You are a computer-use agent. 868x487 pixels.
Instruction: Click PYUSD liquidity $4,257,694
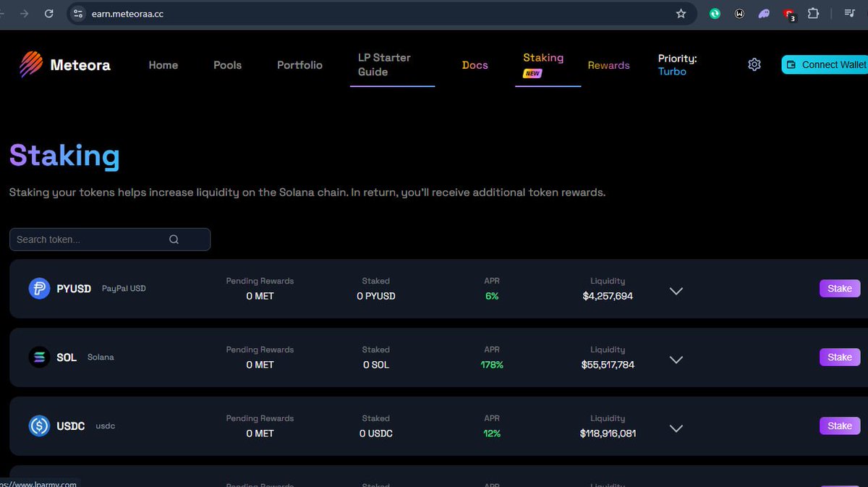[608, 296]
